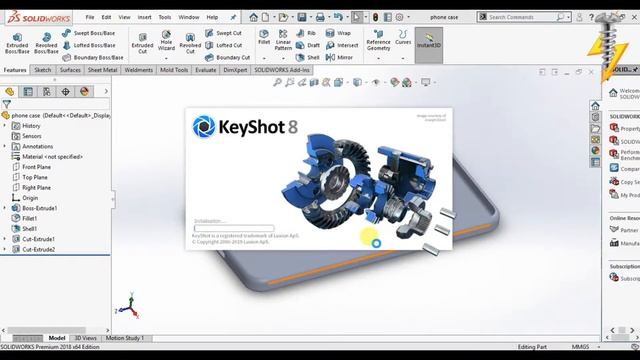Screen dimensions: 640x360
Task: Select Top Plane in feature tree
Action: [x=29, y=177]
